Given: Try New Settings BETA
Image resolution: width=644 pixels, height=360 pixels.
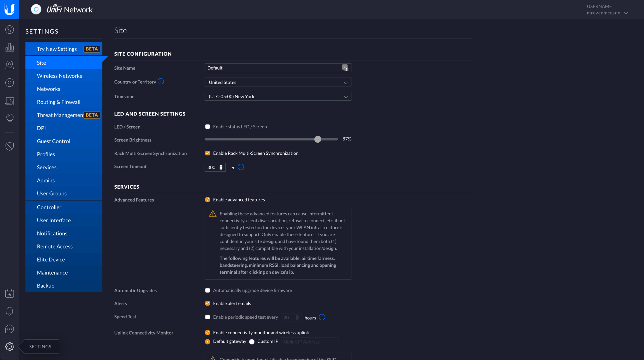Looking at the screenshot, I should coord(57,49).
